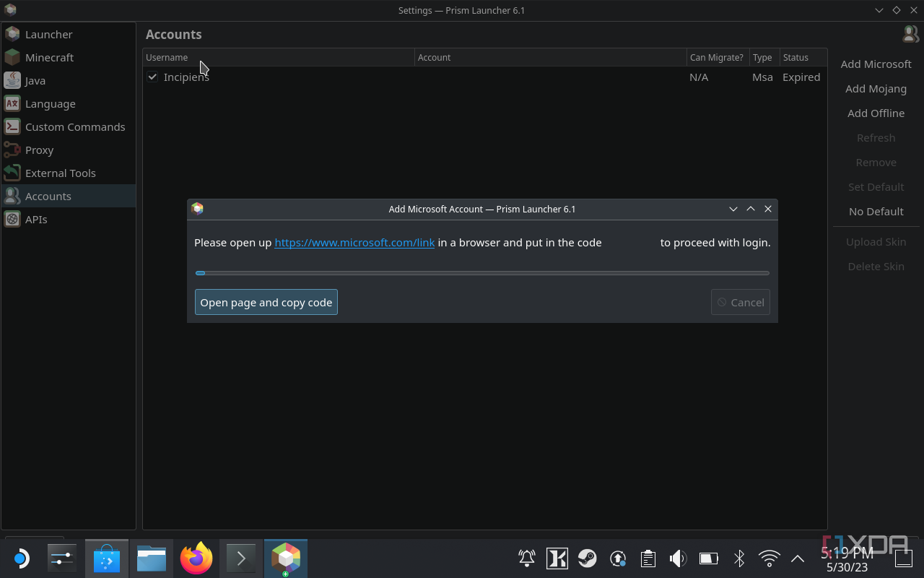Open the APIs settings page
The image size is (924, 578).
[69, 219]
